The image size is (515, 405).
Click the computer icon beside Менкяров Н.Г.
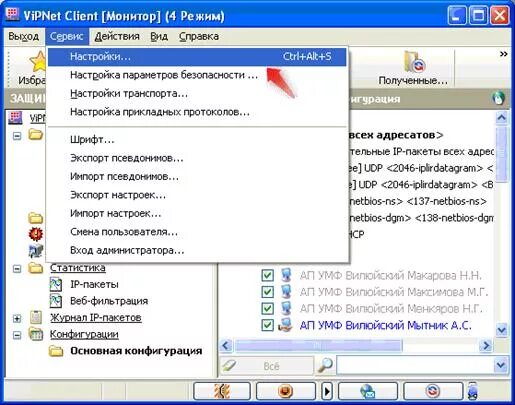286,308
